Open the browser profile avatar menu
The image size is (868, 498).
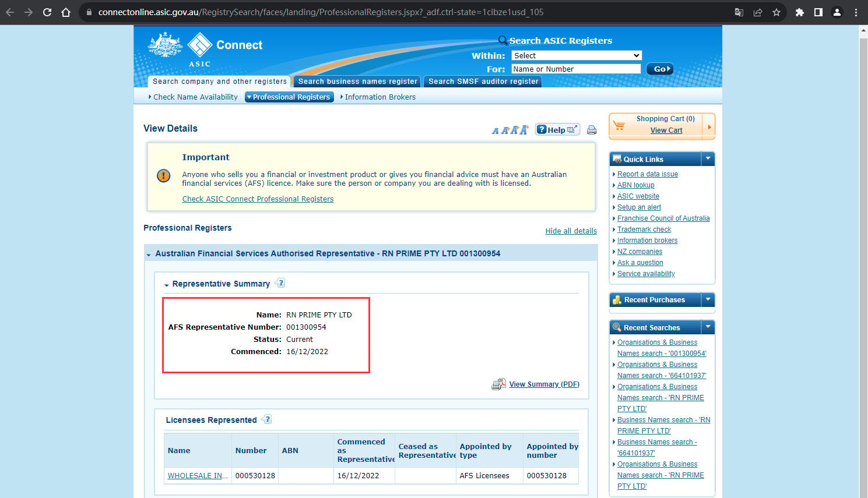click(837, 12)
